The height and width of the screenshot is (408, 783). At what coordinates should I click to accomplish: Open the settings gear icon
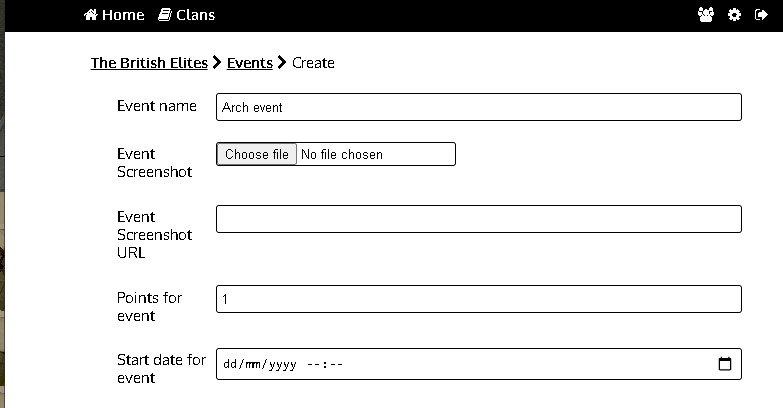coord(734,15)
